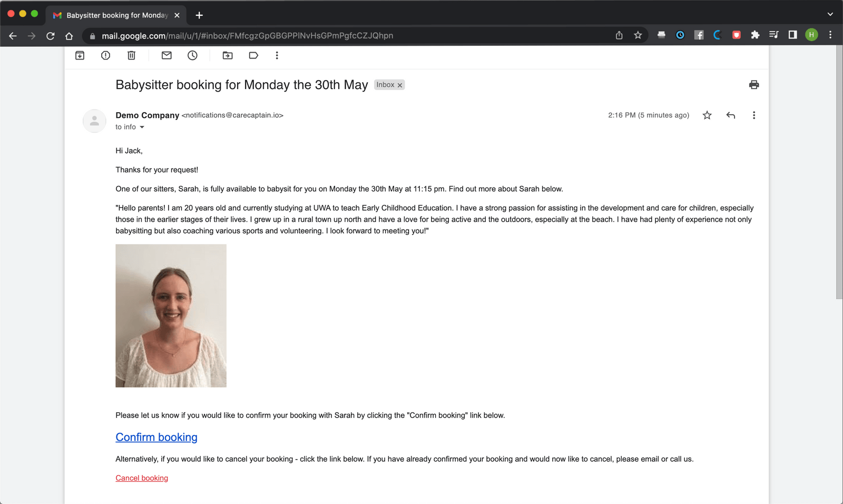This screenshot has height=504, width=843.
Task: Open the Chrome extensions puzzle menu
Action: [756, 35]
